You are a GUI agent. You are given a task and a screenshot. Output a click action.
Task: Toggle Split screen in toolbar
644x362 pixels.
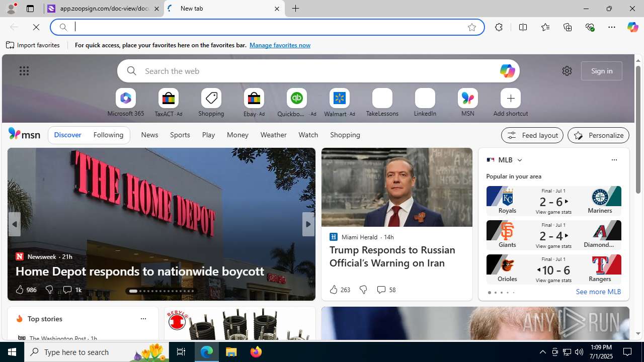(523, 27)
